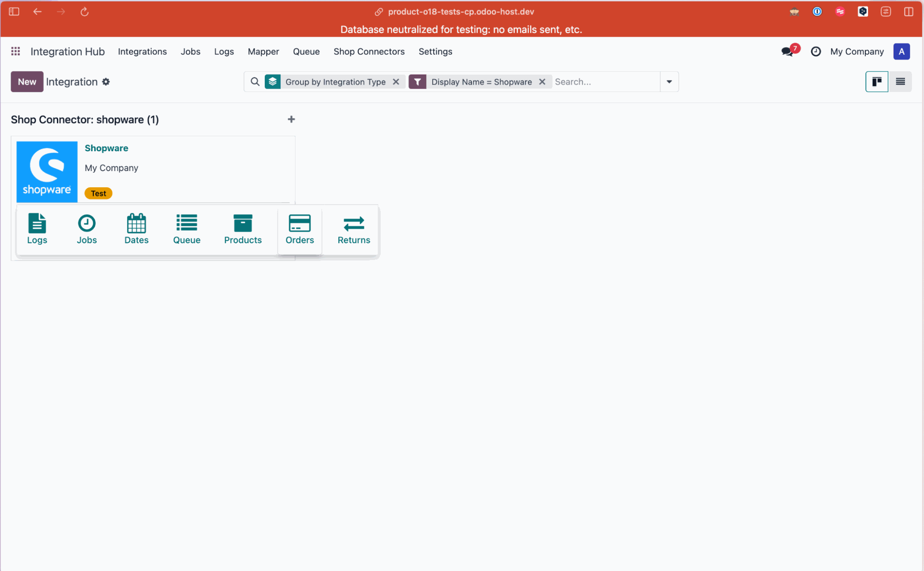Open the Shopware record title link

pos(106,148)
